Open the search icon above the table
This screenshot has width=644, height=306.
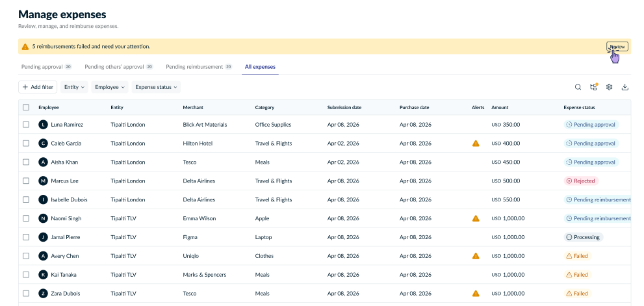tap(578, 87)
